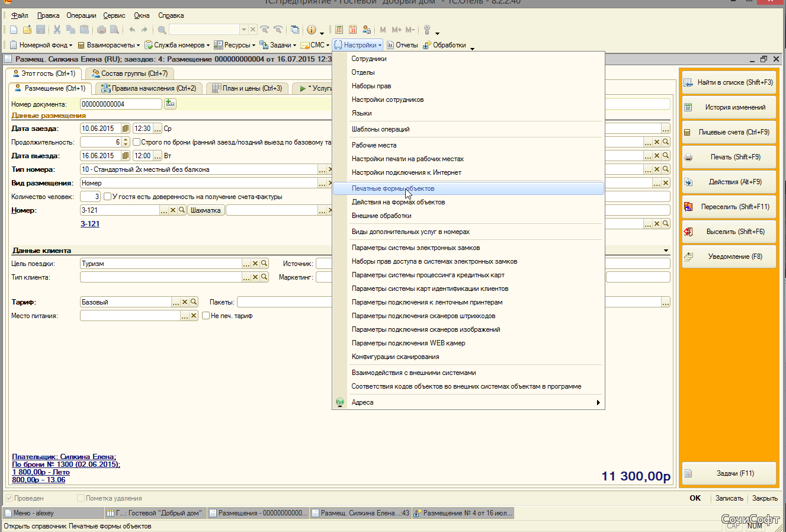The image size is (786, 532).
Task: Open the СМС dropdown menu
Action: tap(315, 45)
